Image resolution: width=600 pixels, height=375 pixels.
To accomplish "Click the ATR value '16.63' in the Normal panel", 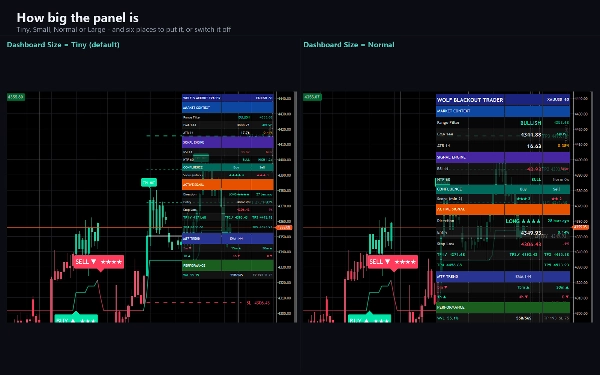I will tap(534, 146).
